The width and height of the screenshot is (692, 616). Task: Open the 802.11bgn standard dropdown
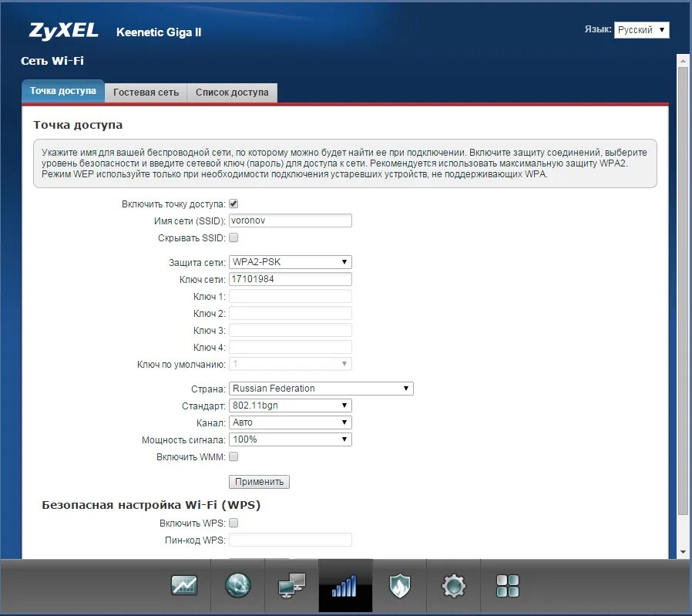291,406
